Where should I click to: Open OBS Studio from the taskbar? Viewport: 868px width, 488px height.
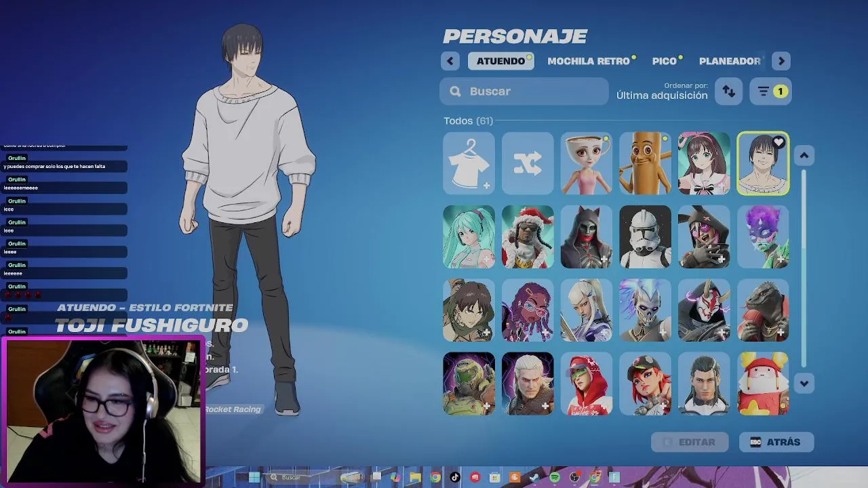574,477
